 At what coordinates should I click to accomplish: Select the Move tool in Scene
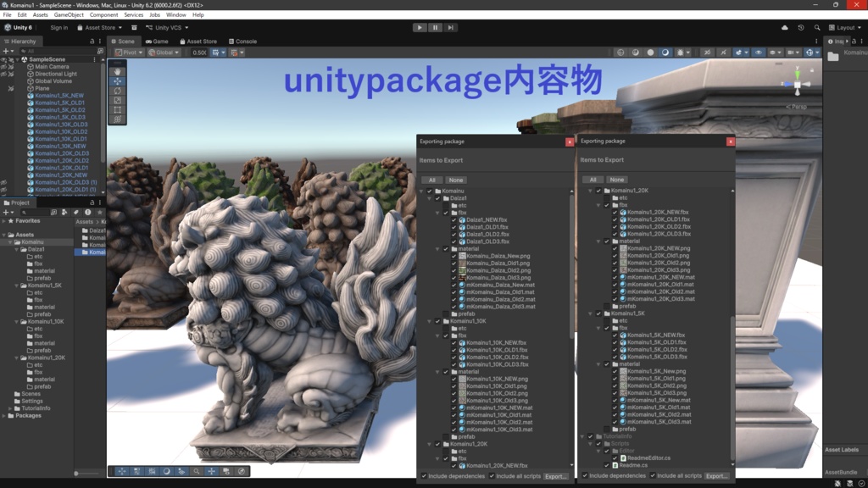click(117, 80)
